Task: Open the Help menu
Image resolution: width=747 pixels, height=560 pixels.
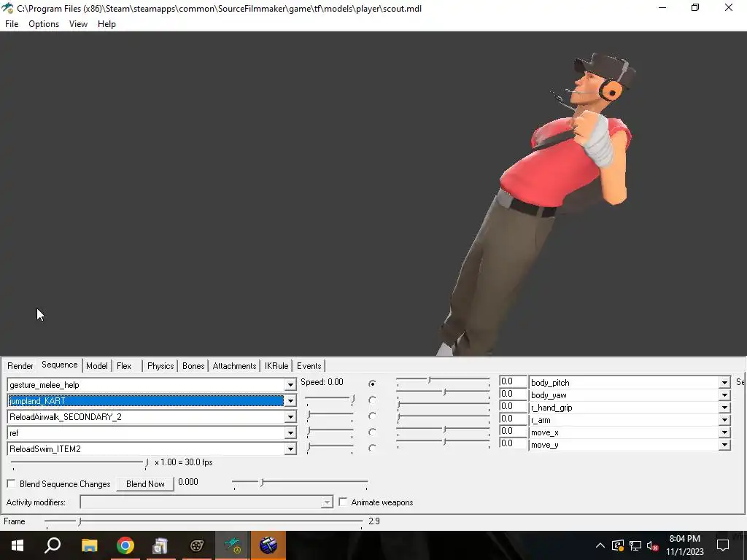Action: 107,24
